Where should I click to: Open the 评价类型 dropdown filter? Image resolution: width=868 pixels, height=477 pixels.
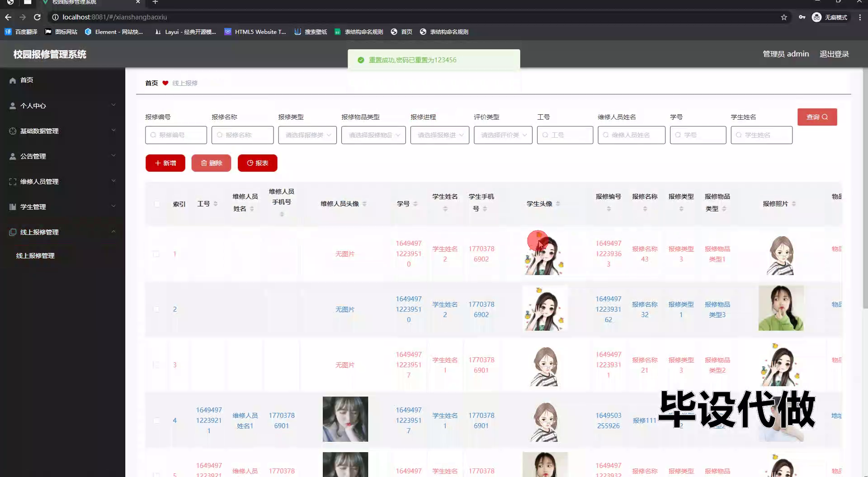(503, 135)
